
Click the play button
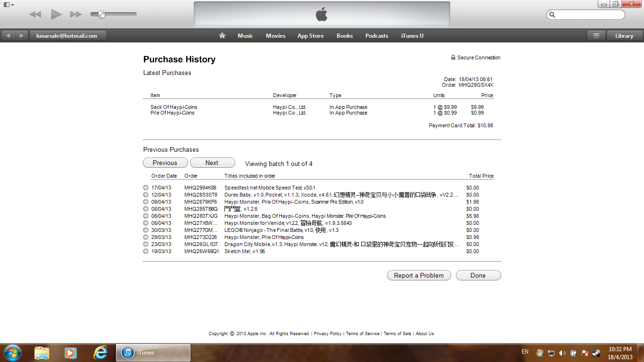pyautogui.click(x=57, y=15)
